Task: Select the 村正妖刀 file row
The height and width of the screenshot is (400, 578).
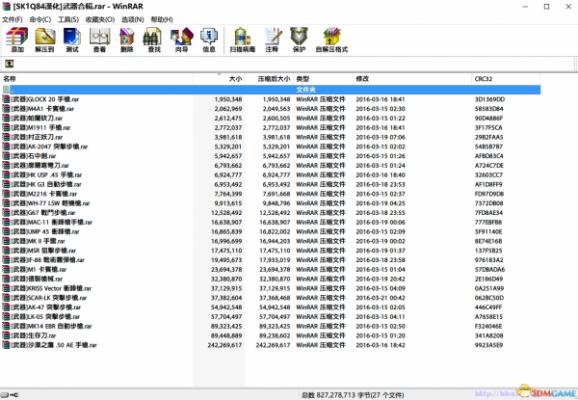Action: (271, 137)
